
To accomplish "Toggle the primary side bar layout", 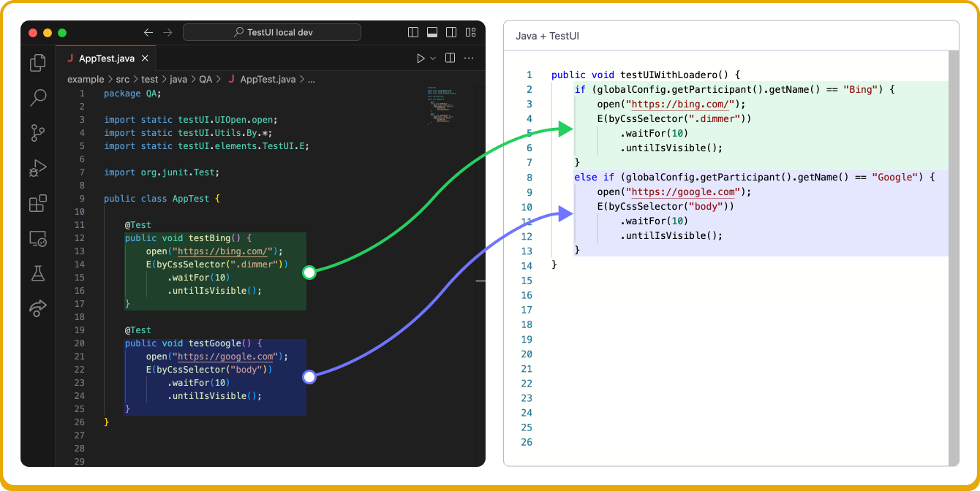I will 413,32.
